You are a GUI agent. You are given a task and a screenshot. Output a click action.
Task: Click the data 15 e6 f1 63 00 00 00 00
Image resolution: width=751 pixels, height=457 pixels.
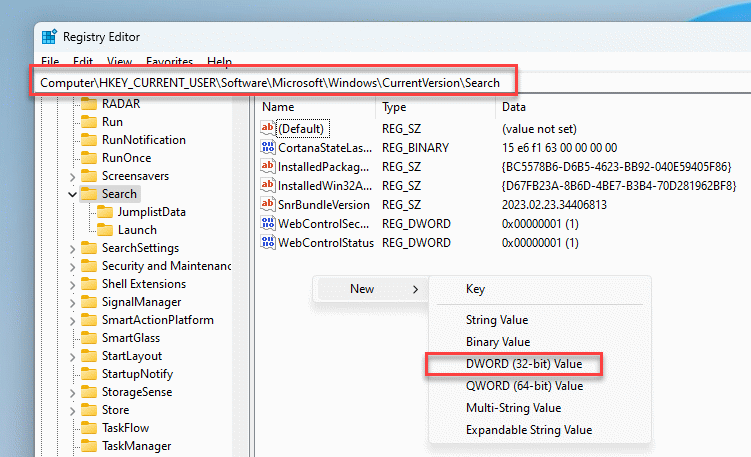pos(559,148)
